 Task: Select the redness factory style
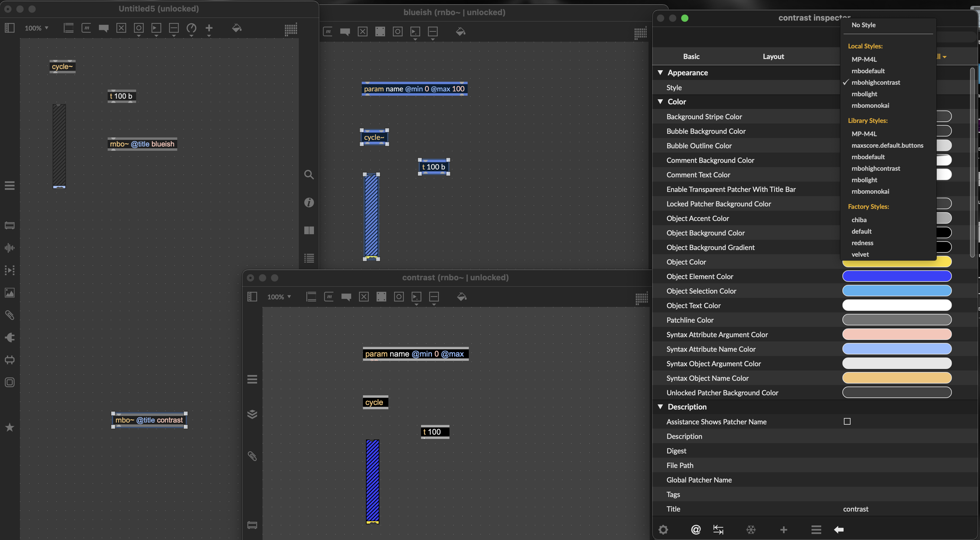pyautogui.click(x=862, y=243)
